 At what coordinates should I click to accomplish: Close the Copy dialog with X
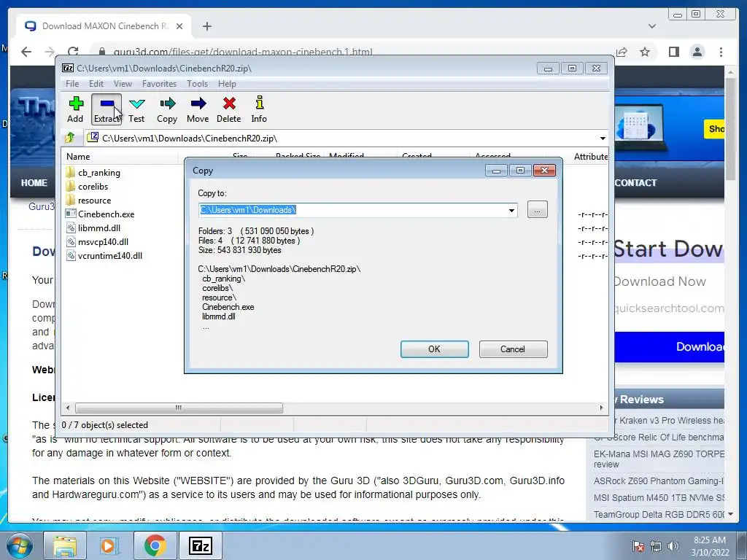tap(544, 171)
